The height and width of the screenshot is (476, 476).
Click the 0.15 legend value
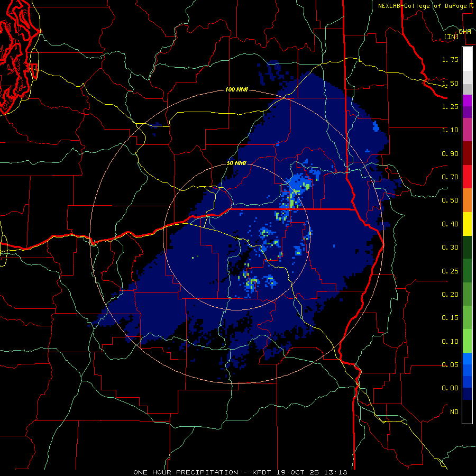(x=450, y=318)
